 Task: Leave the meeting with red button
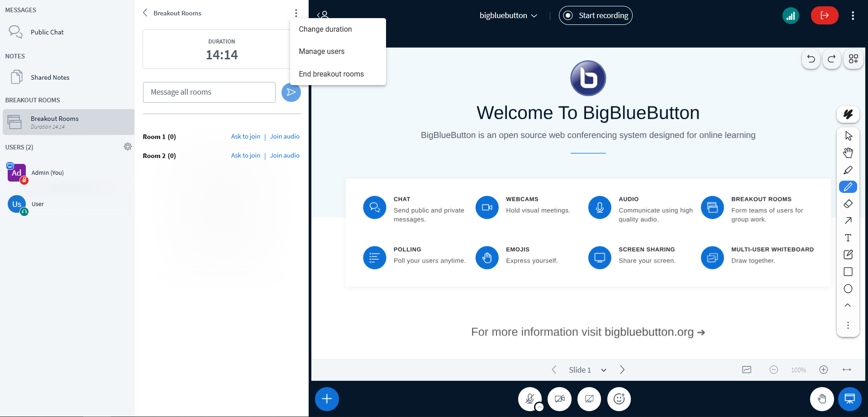pyautogui.click(x=825, y=15)
